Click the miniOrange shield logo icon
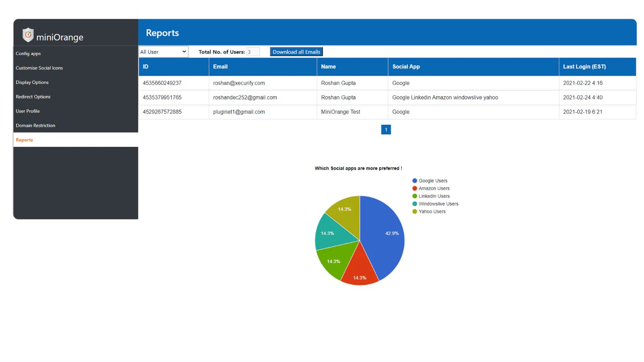 [x=28, y=35]
